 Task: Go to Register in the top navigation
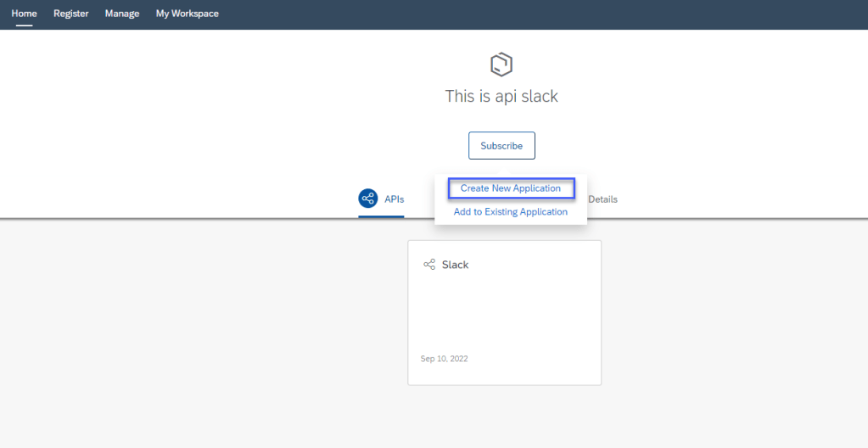(71, 14)
